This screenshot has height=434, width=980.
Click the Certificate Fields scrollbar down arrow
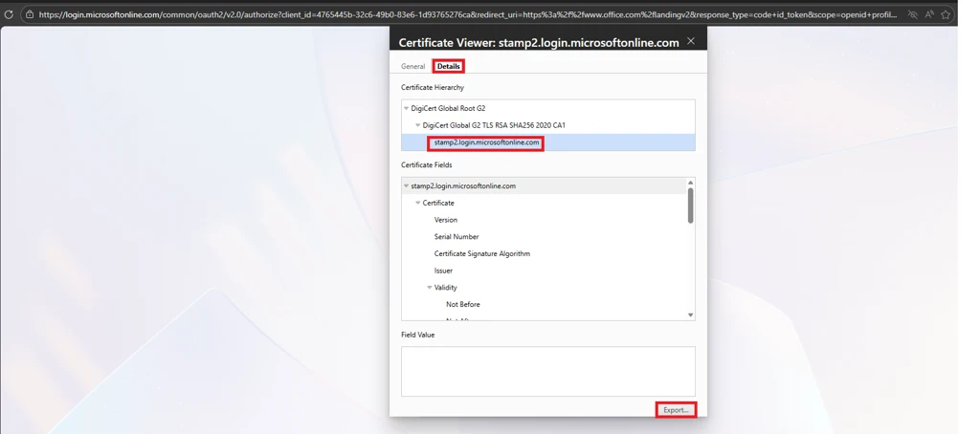(x=690, y=315)
